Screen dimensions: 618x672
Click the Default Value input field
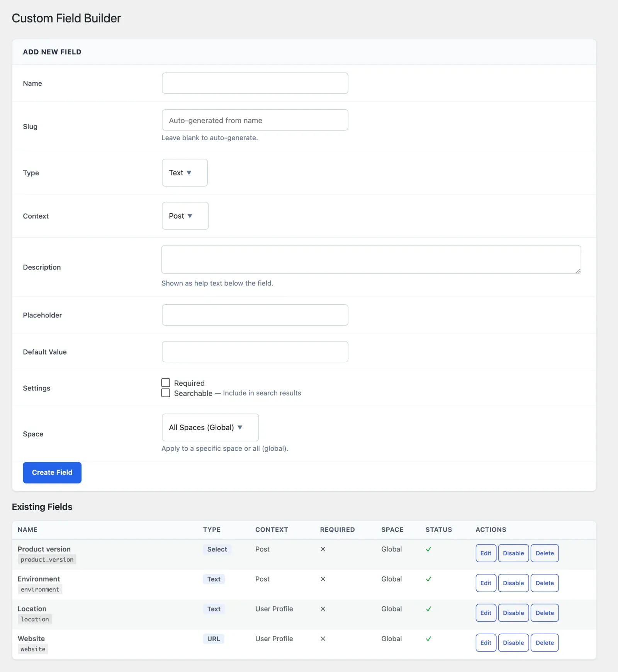point(255,351)
